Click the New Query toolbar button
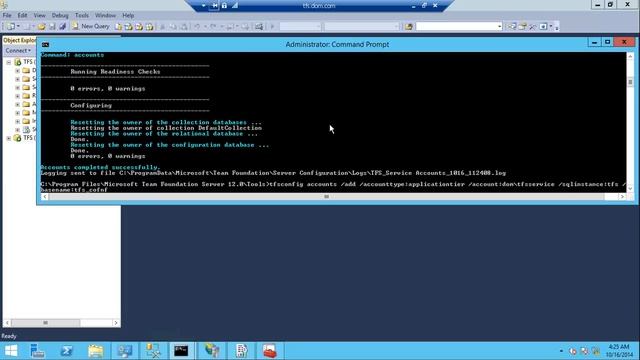 pos(91,27)
